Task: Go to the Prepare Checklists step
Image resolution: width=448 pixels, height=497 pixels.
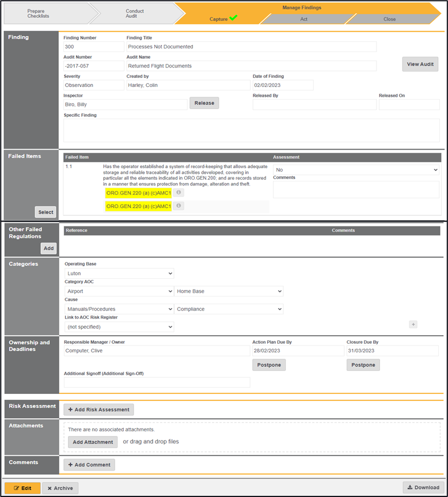Action: tap(39, 13)
